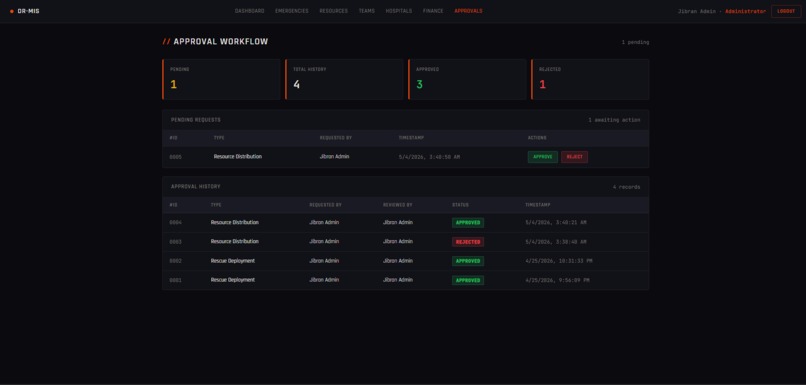Click Jibran Admin requester in pending row 0005
This screenshot has height=385, width=806.
[x=334, y=156]
